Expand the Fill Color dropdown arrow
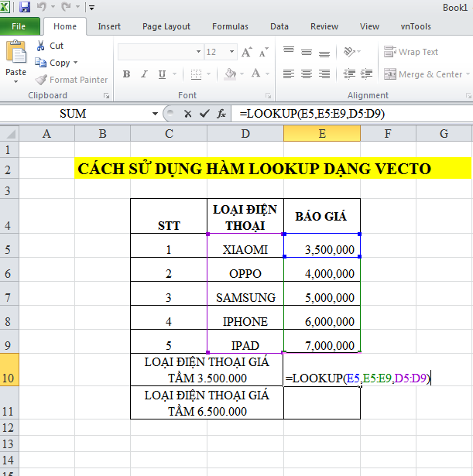The width and height of the screenshot is (473, 476). coord(242,74)
